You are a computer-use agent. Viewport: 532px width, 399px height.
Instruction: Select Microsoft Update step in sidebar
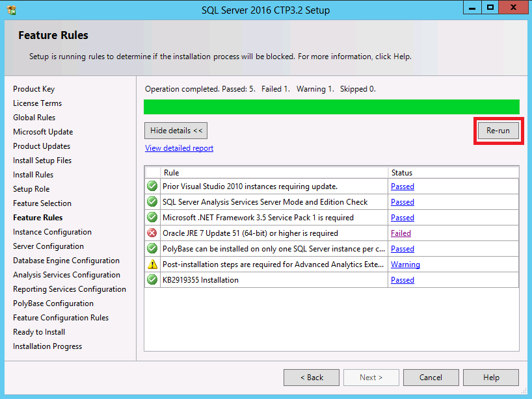[43, 131]
